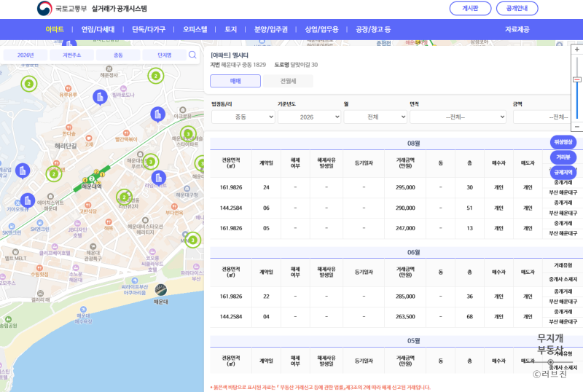Image resolution: width=583 pixels, height=392 pixels.
Task: Click the 부다면옥 restaurant pin
Action: (174, 206)
